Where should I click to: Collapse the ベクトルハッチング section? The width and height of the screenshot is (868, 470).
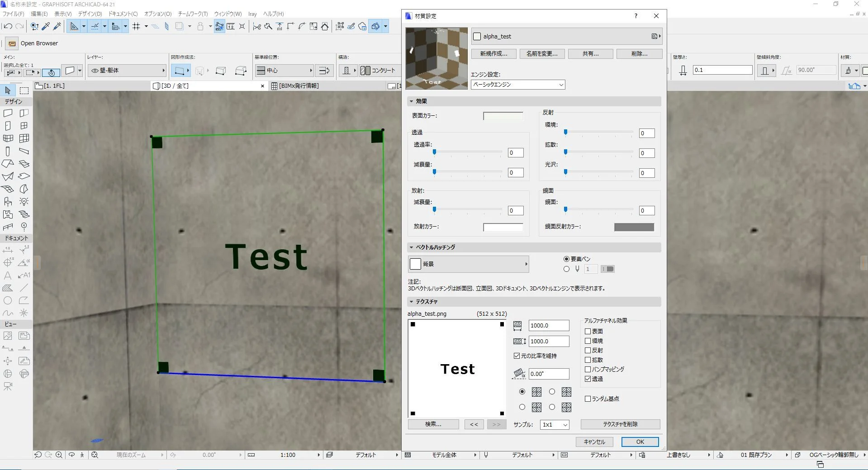point(411,247)
